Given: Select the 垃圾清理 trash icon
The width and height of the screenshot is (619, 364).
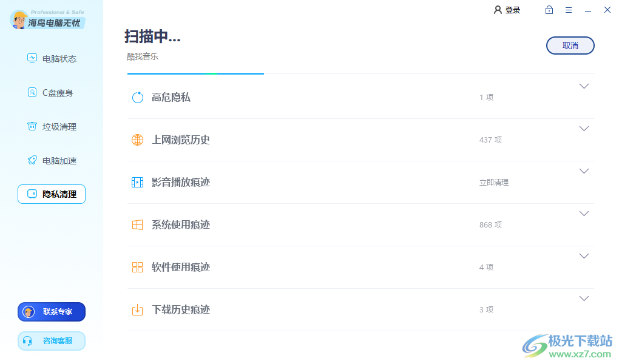Looking at the screenshot, I should (x=32, y=126).
